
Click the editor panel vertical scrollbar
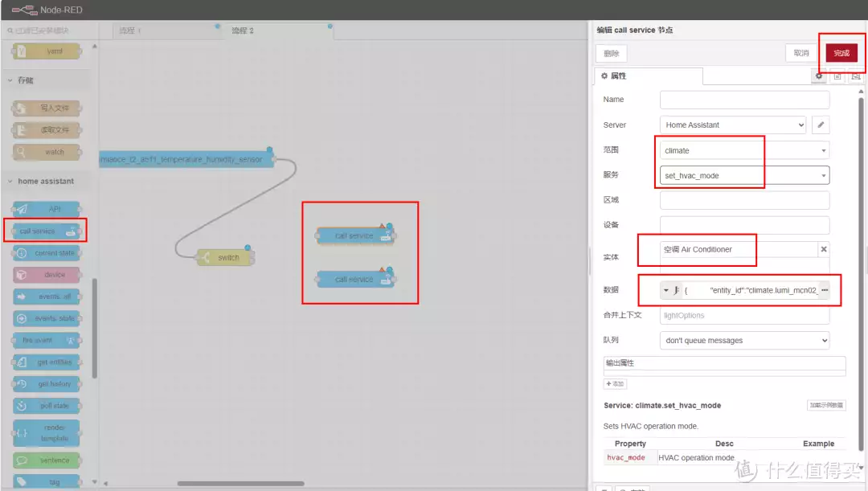(861, 274)
